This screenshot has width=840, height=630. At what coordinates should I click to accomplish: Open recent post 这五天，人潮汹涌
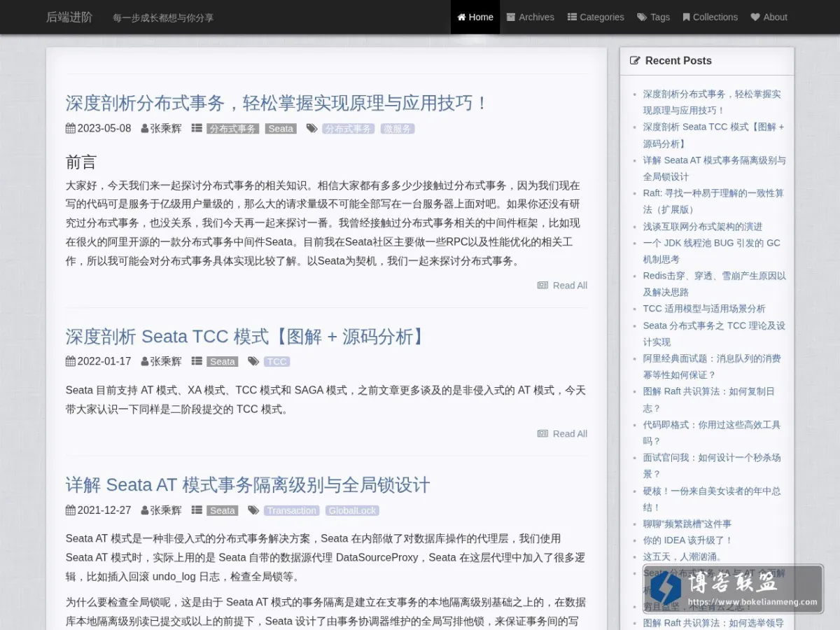tap(682, 557)
